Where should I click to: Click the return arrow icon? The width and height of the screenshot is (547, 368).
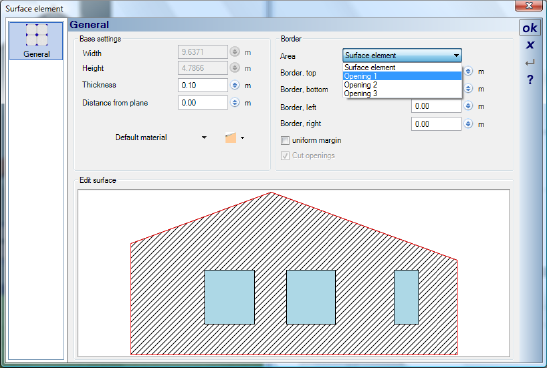(530, 63)
